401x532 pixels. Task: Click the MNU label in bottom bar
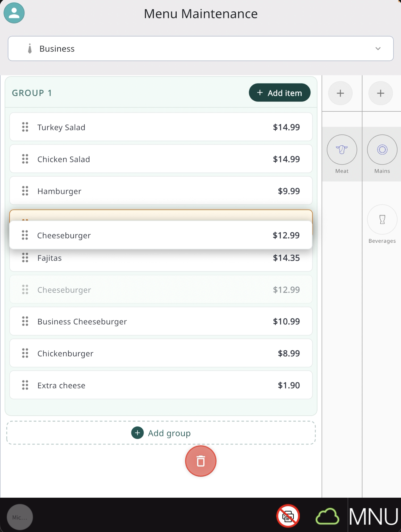[x=374, y=517]
